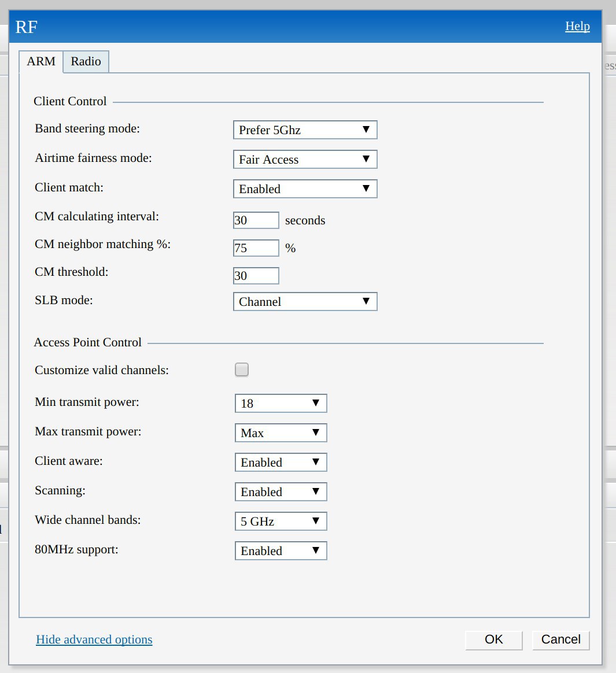Screen dimensions: 616x673
Task: Confirm settings with OK button
Action: (493, 639)
